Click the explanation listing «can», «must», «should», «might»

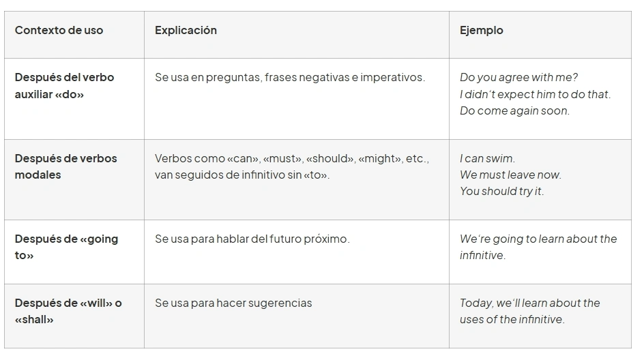coord(291,158)
